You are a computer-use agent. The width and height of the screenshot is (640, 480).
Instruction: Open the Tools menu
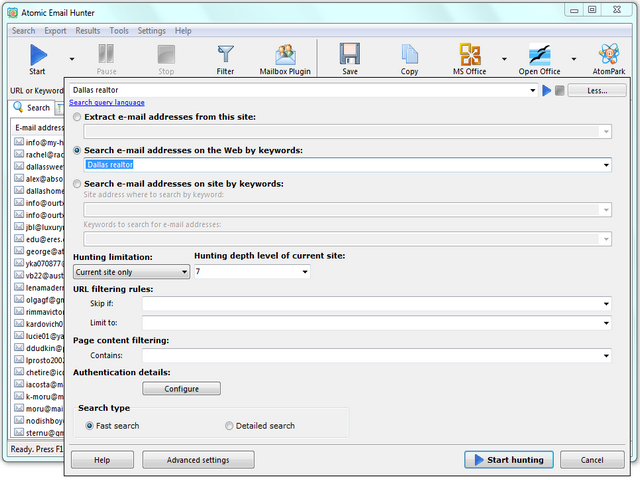point(119,31)
